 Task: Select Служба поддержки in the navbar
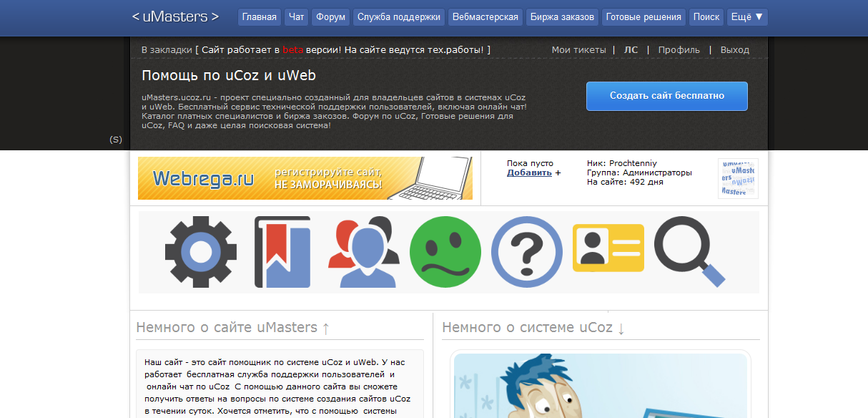coord(399,16)
